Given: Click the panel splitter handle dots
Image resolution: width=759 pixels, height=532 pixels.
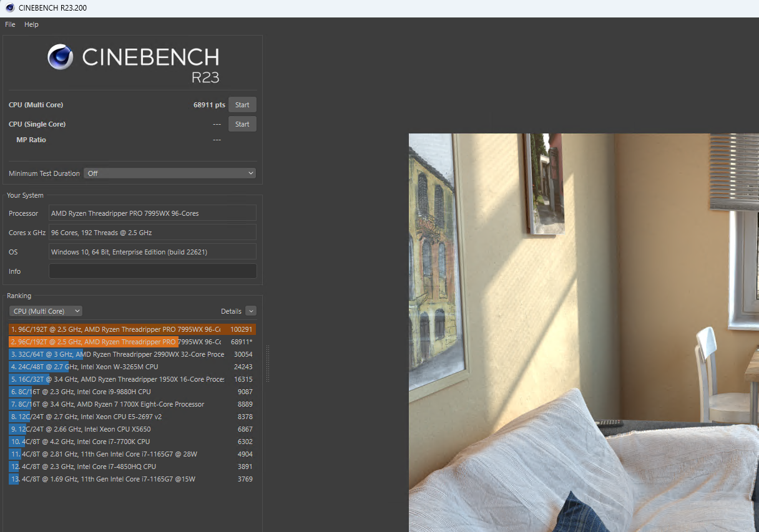Looking at the screenshot, I should tap(267, 364).
